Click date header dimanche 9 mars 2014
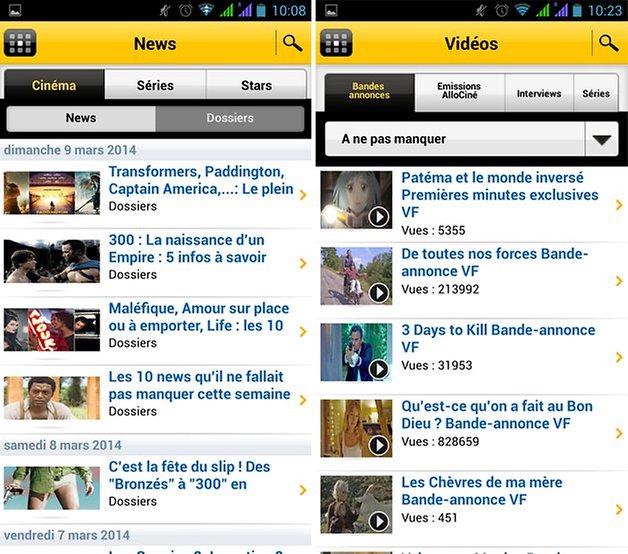628x554 pixels. click(x=70, y=150)
